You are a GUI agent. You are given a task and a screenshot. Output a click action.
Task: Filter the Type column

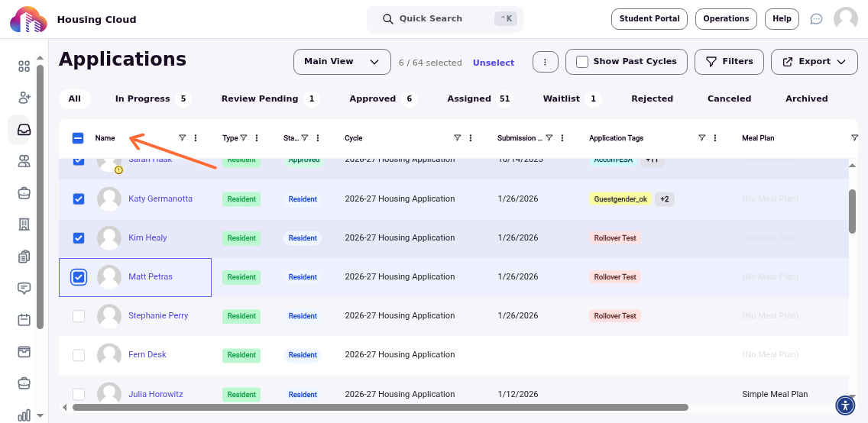coord(244,137)
